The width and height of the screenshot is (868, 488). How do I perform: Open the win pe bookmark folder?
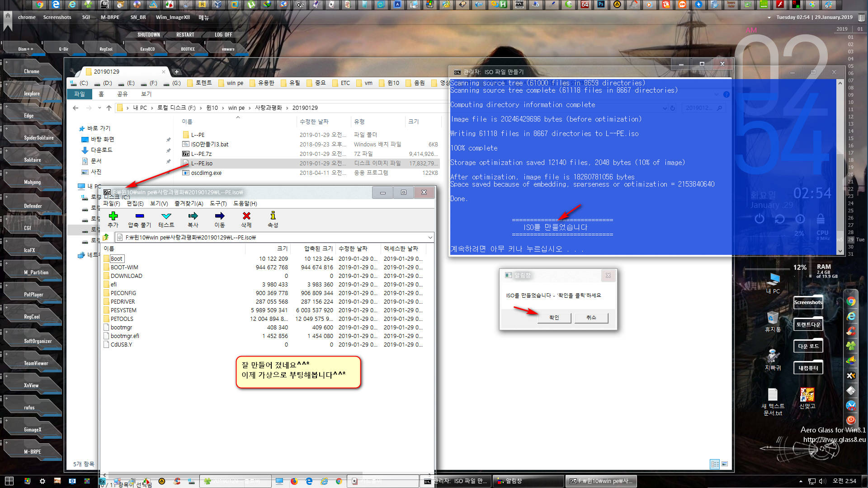pyautogui.click(x=231, y=83)
